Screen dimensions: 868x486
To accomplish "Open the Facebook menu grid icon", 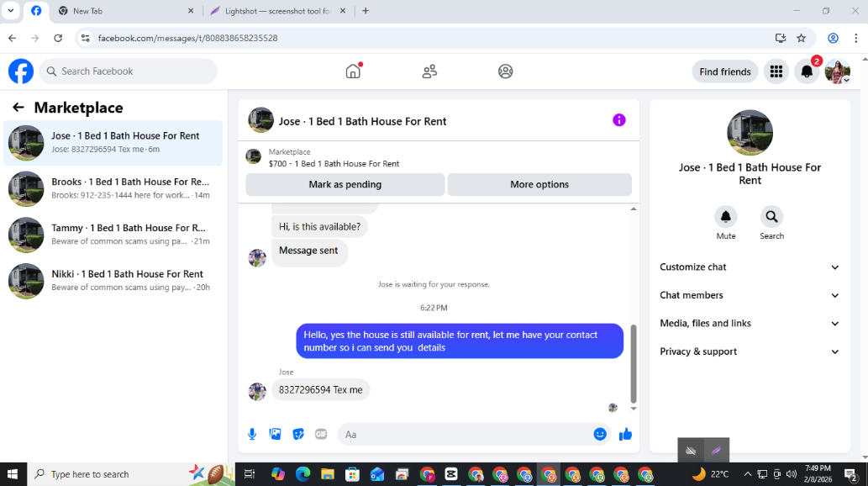I will pos(776,71).
